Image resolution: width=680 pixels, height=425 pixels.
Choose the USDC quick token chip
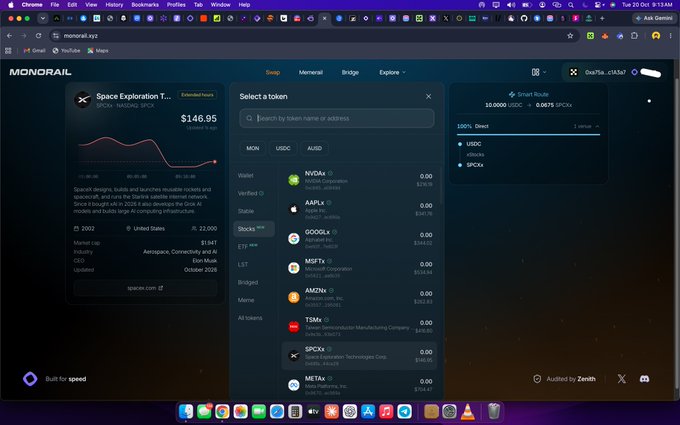pos(283,148)
